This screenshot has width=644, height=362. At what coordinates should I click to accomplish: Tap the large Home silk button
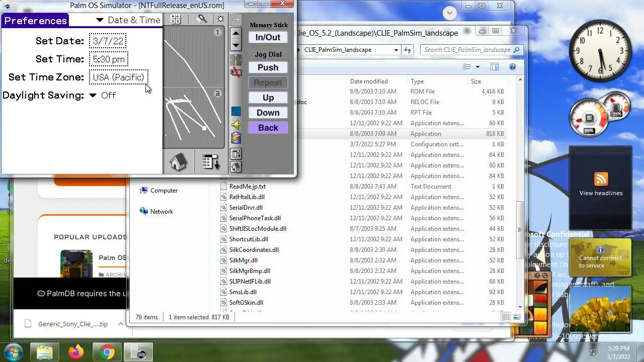[x=178, y=162]
